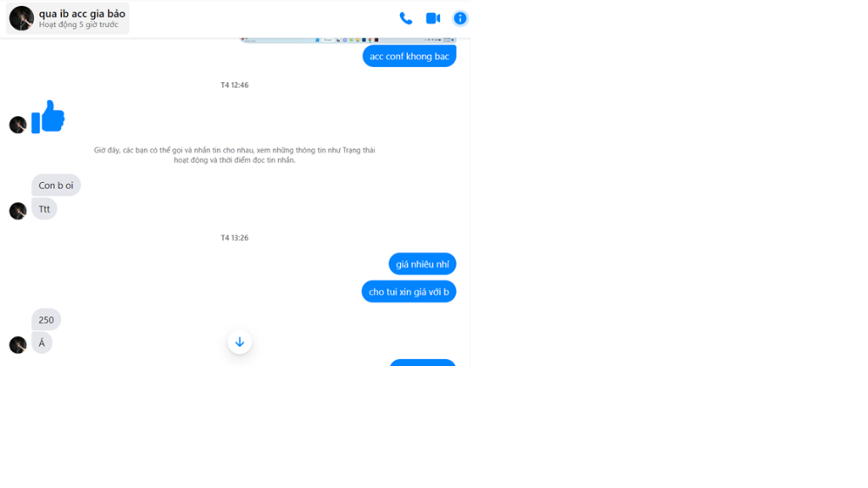Screen dimensions: 868x488
Task: Open the screenshot image thumbnail at top
Action: tap(348, 40)
